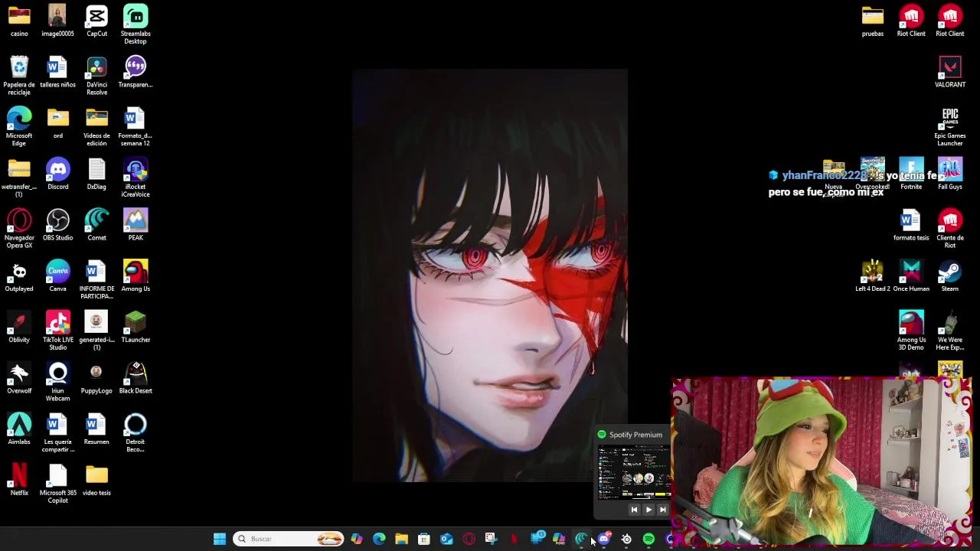Select the Detroit Become Human icon
980x551 pixels.
click(136, 433)
